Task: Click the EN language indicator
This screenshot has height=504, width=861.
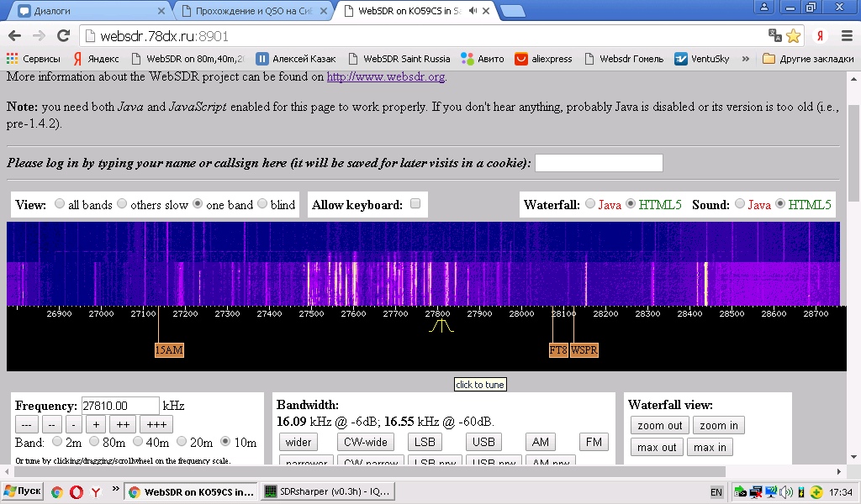Action: click(x=716, y=492)
